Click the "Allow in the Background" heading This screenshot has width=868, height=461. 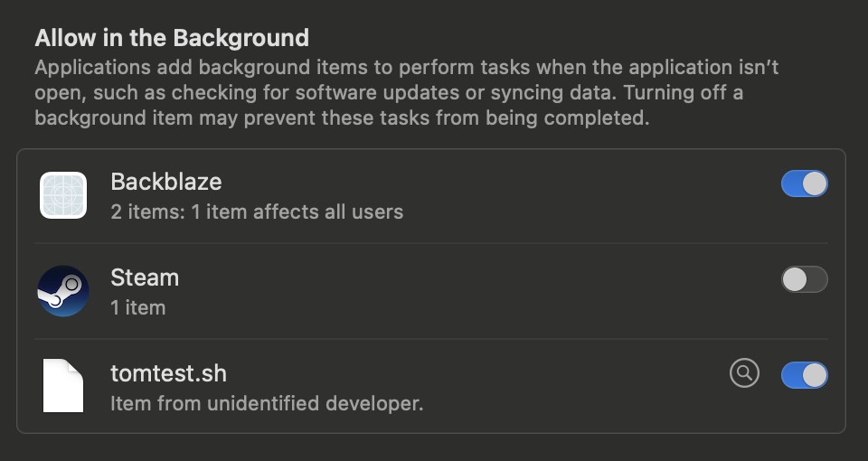tap(172, 38)
